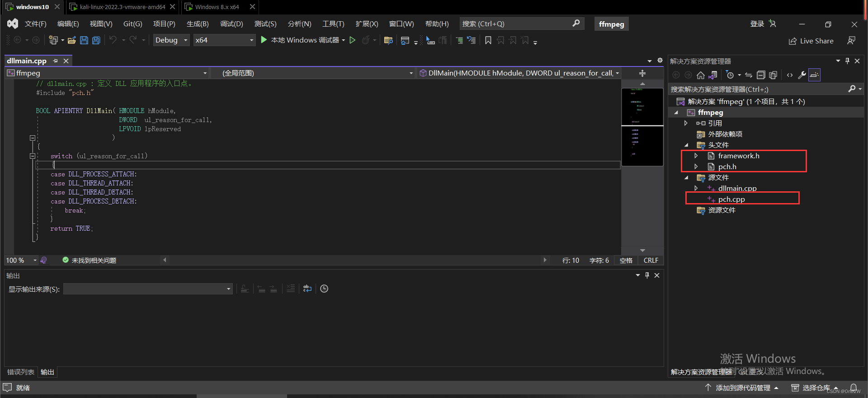Open the Debug configuration dropdown
Viewport: 868px width, 398px height.
172,40
